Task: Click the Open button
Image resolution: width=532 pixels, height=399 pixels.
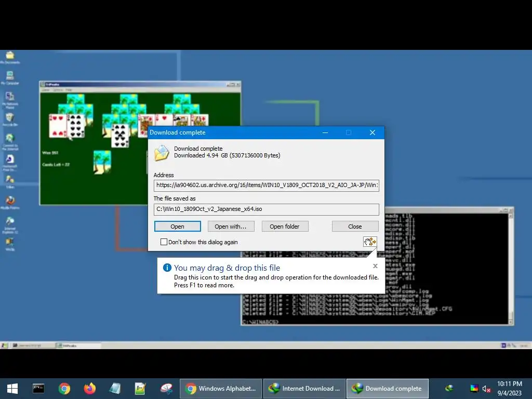Action: (x=178, y=227)
